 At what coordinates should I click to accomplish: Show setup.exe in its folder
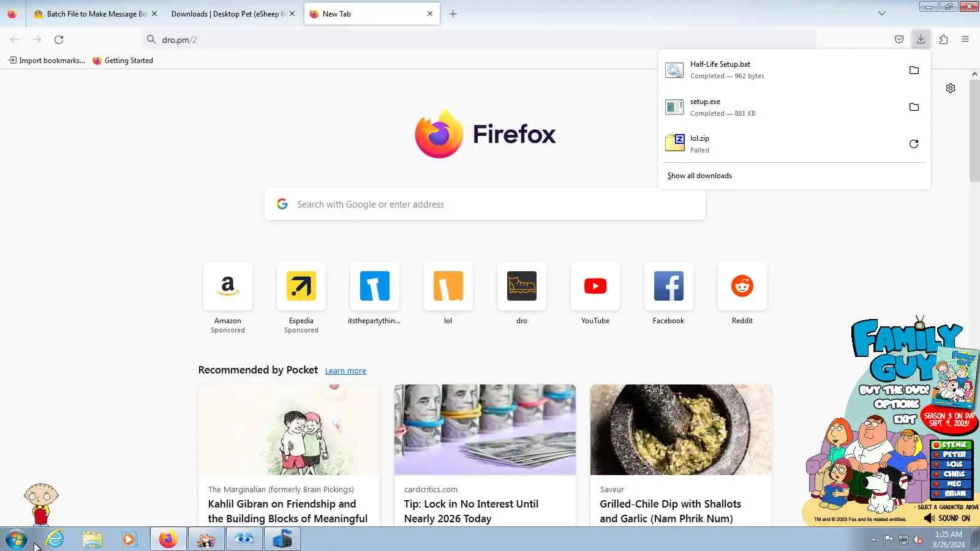(x=914, y=107)
